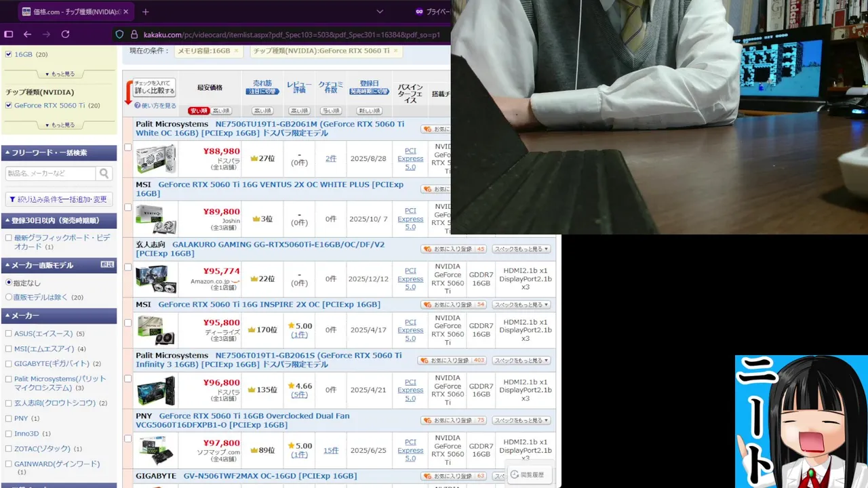Click Palit White OC product thumbnail

156,159
